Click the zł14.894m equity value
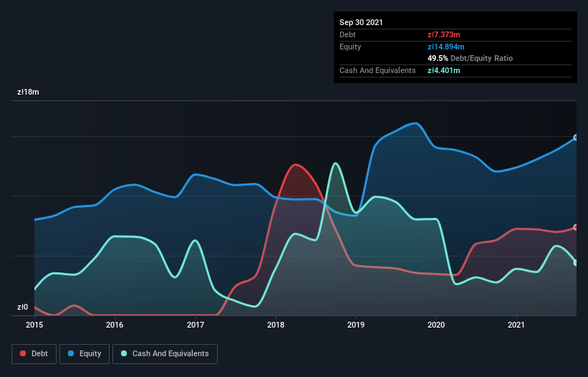This screenshot has height=377, width=588. pyautogui.click(x=446, y=47)
